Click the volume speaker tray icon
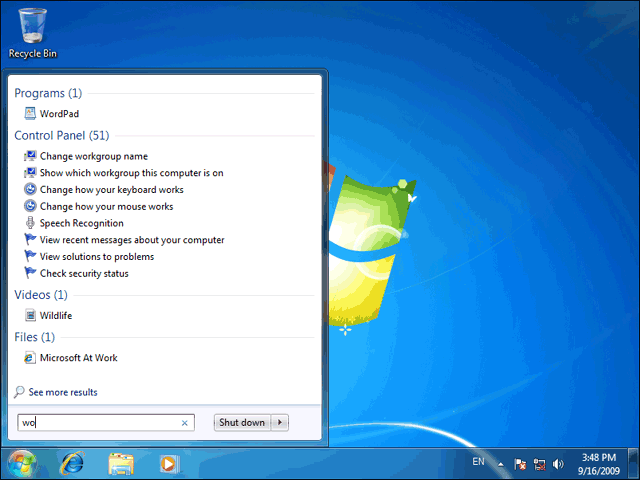Screen dimensions: 640x480 [x=558, y=464]
